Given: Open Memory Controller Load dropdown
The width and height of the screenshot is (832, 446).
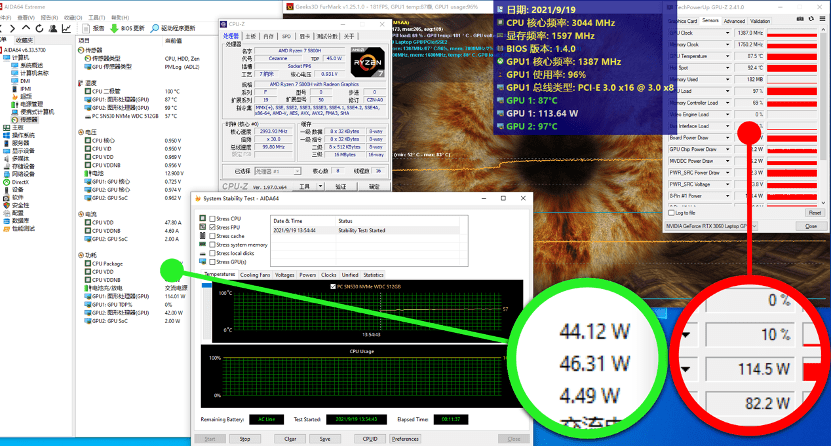Looking at the screenshot, I should (x=727, y=103).
